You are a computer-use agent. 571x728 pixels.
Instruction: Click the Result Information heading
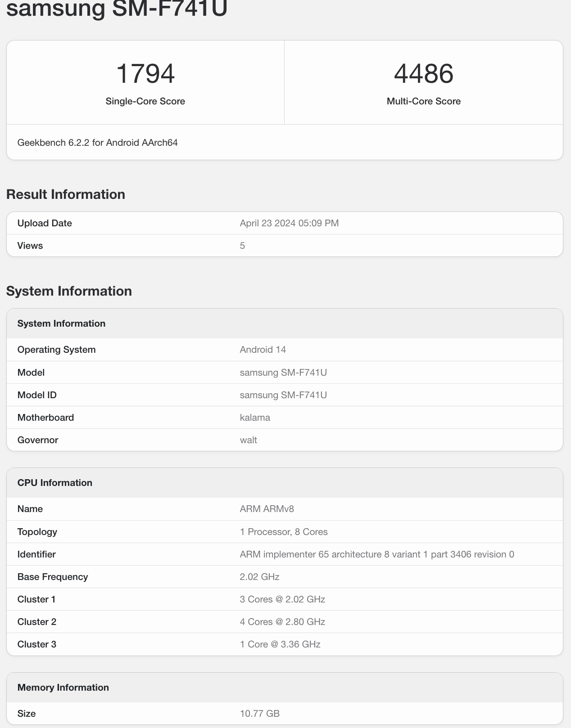[x=66, y=194]
